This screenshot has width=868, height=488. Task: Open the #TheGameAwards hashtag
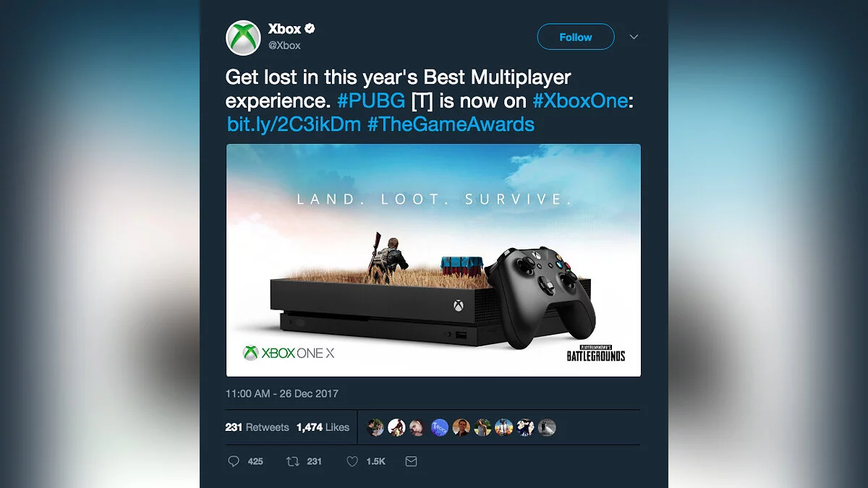coord(451,124)
